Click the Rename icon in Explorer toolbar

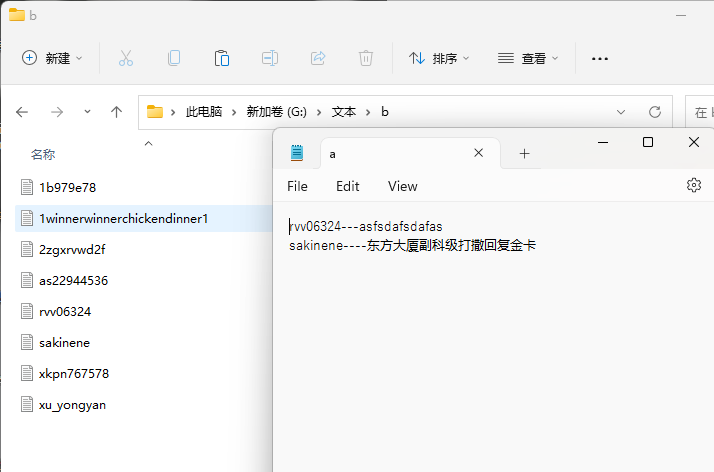[270, 58]
